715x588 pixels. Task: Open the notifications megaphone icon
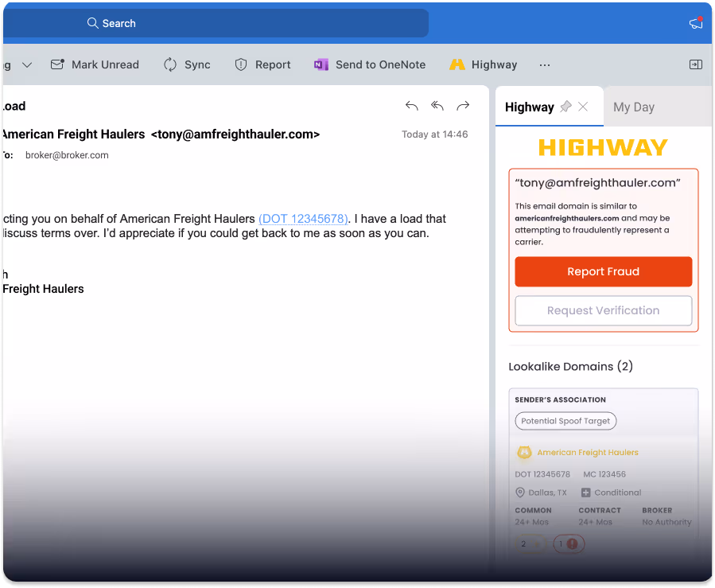pyautogui.click(x=696, y=23)
